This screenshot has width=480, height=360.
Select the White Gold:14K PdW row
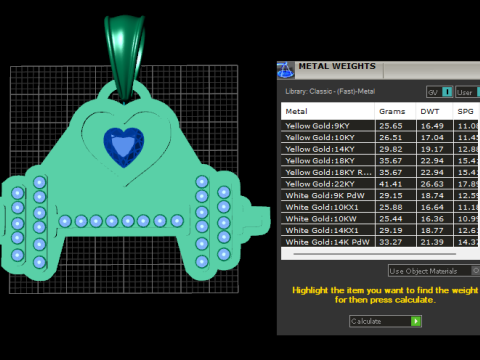tap(380, 242)
